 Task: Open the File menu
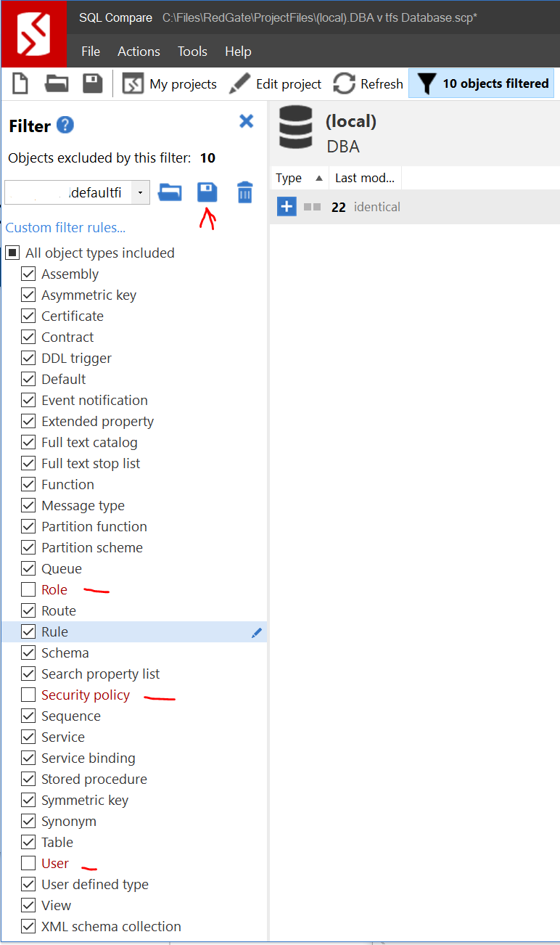(91, 52)
